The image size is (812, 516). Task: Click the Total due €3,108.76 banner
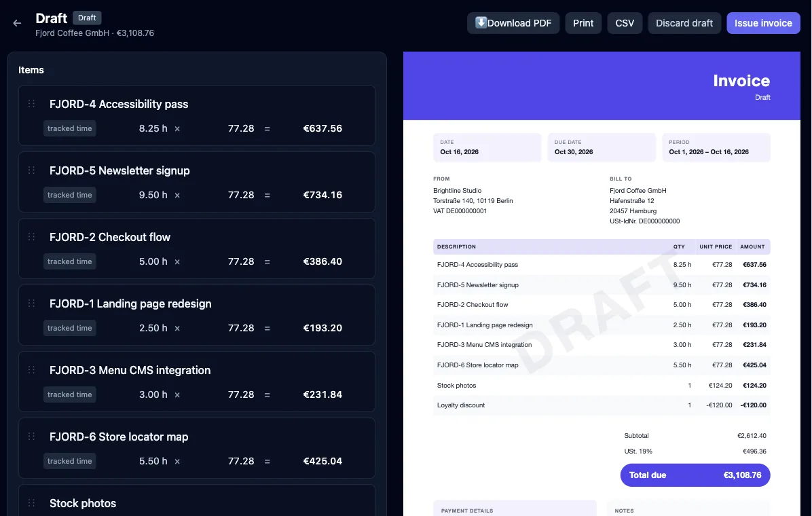point(695,475)
